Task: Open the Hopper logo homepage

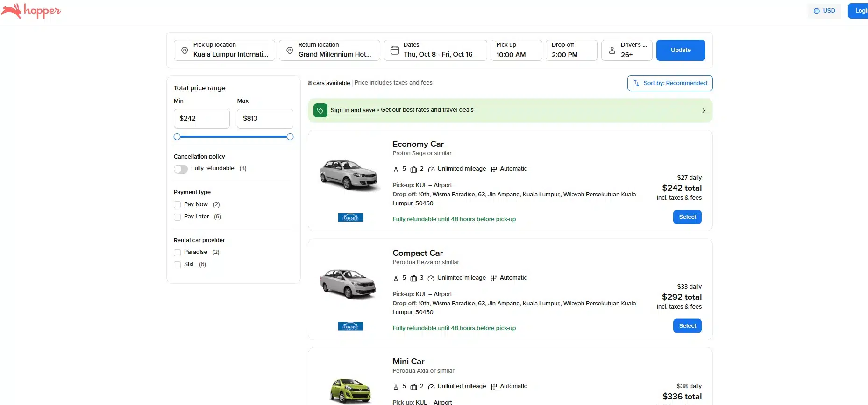Action: click(31, 11)
